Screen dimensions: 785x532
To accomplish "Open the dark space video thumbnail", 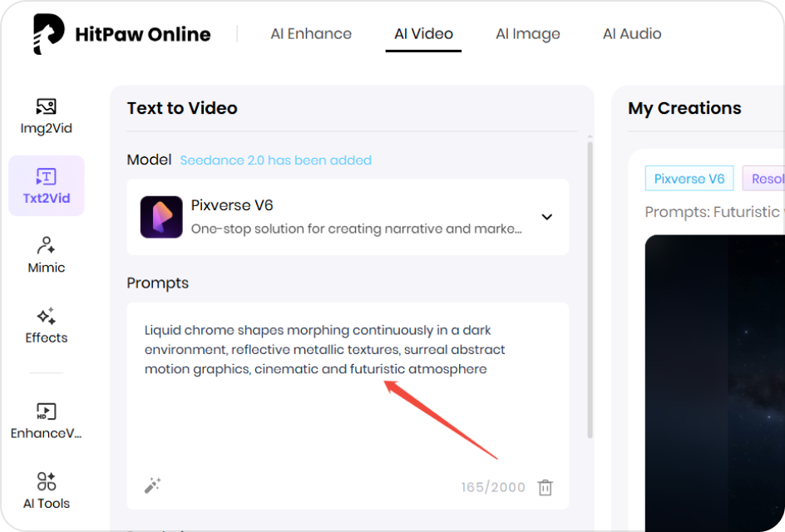I will pos(714,383).
